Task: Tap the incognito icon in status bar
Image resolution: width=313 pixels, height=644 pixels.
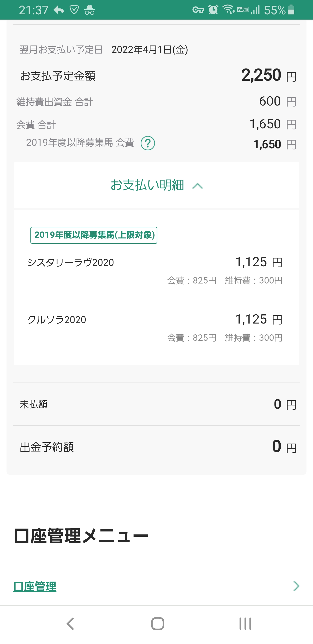Action: coord(89,10)
